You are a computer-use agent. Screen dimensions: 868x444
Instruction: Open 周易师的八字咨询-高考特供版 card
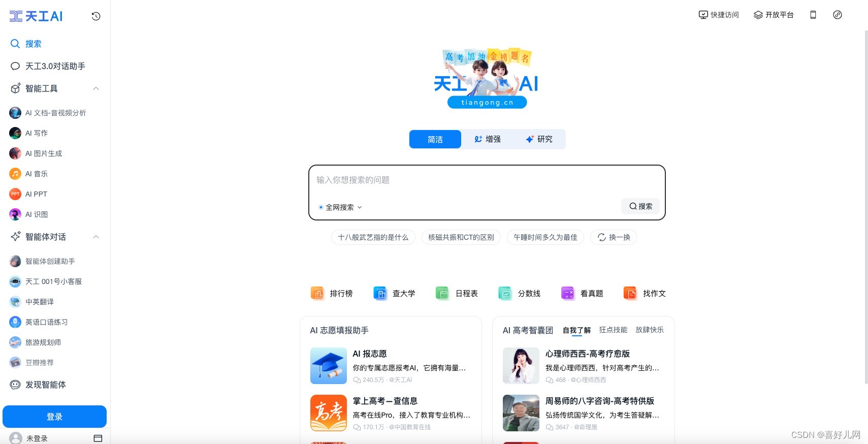click(583, 413)
